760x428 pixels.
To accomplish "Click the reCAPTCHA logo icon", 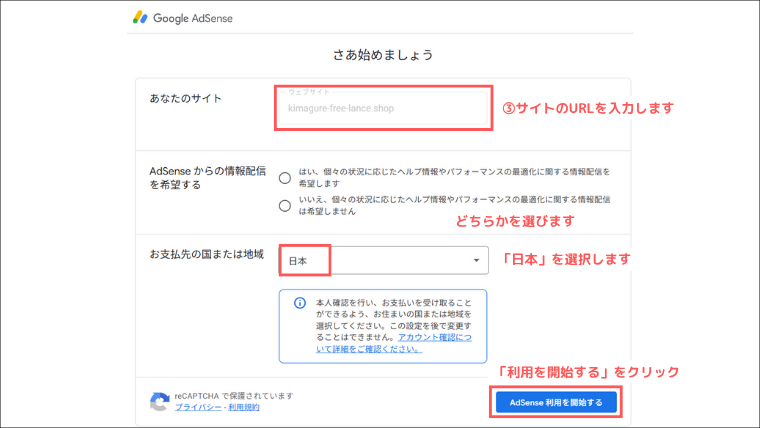I will click(159, 401).
